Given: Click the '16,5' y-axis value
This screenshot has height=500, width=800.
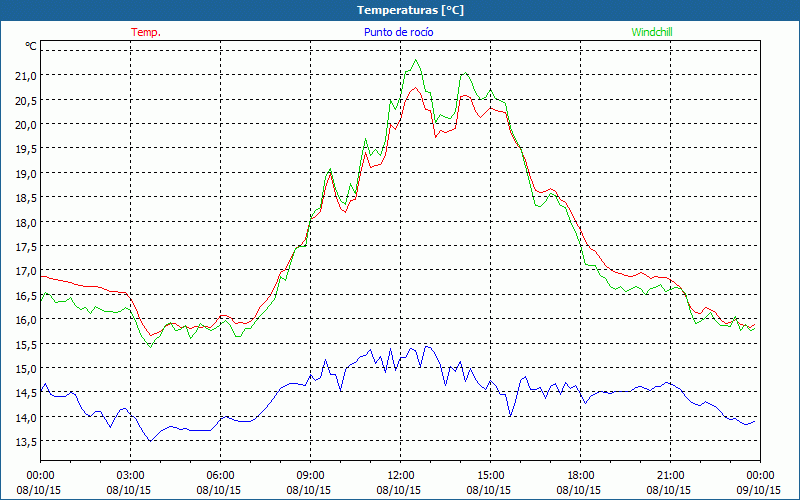Looking at the screenshot, I should (27, 295).
